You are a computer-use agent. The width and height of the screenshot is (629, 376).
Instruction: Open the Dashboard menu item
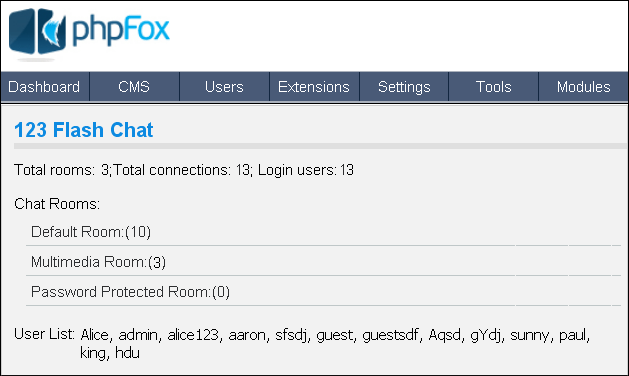click(x=45, y=87)
